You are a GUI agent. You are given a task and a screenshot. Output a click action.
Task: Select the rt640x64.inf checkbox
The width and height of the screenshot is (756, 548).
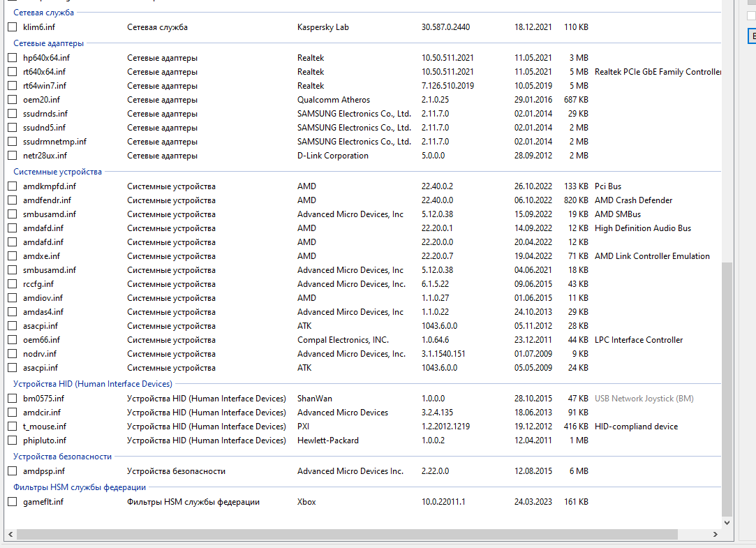pos(13,71)
